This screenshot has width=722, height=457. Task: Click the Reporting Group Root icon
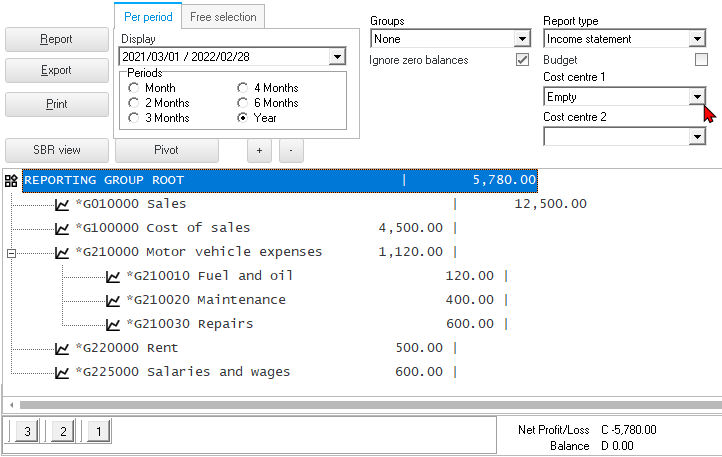(12, 180)
